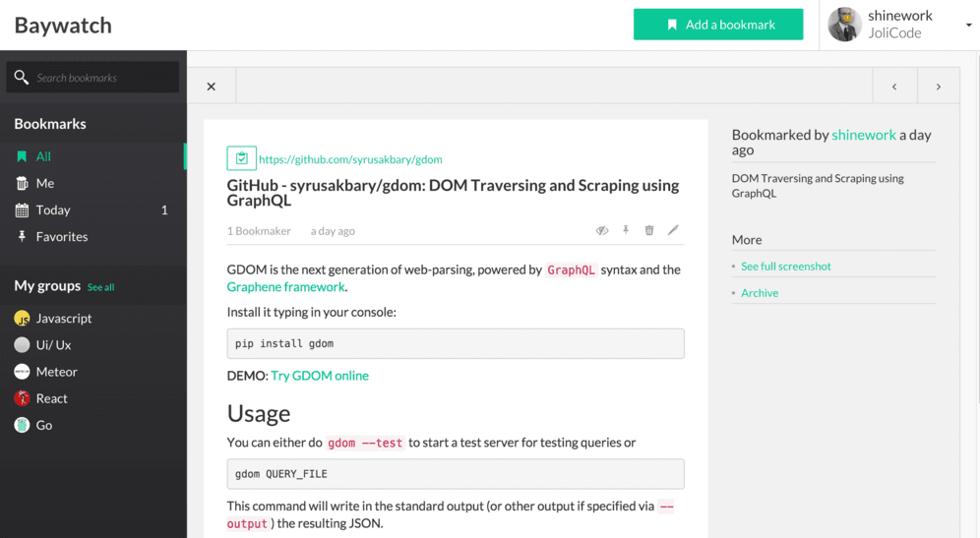Open the Try GDOM online link

(320, 376)
